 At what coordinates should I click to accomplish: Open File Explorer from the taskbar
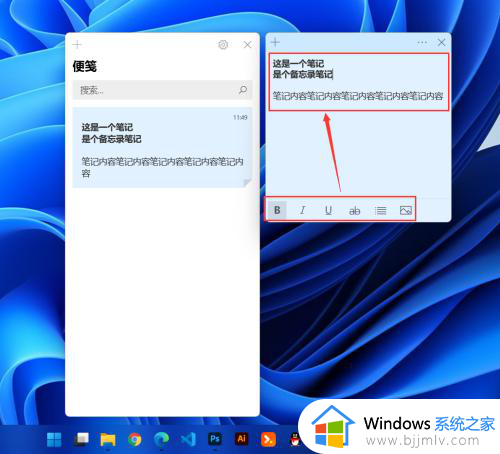click(x=108, y=439)
